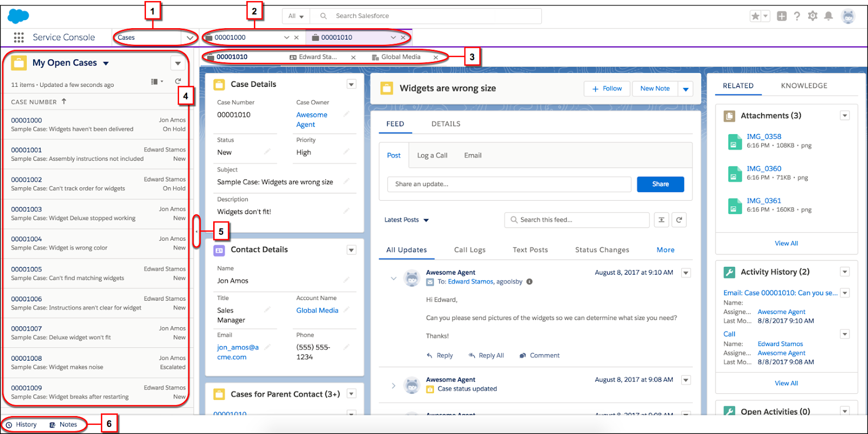Edit the Status field pencil icon
The image size is (868, 434).
[267, 152]
